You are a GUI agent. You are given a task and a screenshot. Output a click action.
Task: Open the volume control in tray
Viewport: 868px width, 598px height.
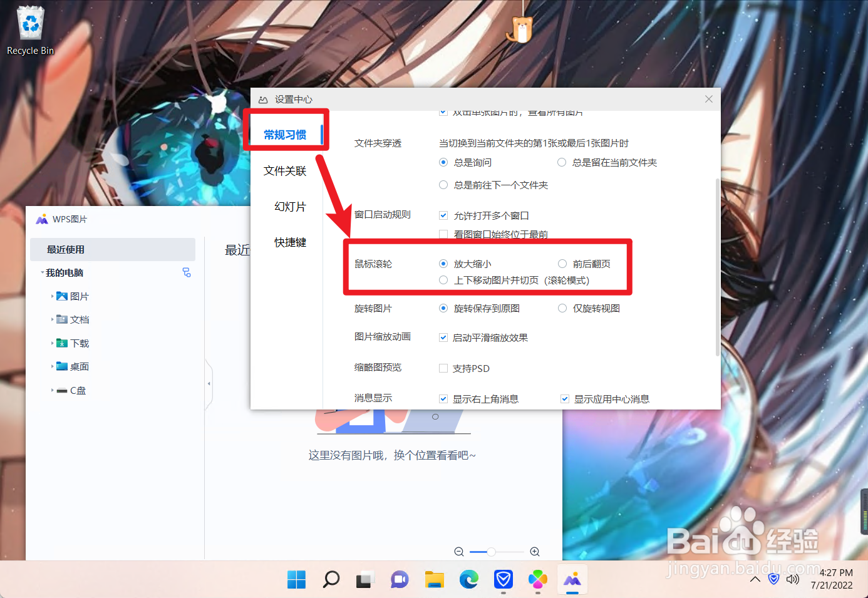793,579
